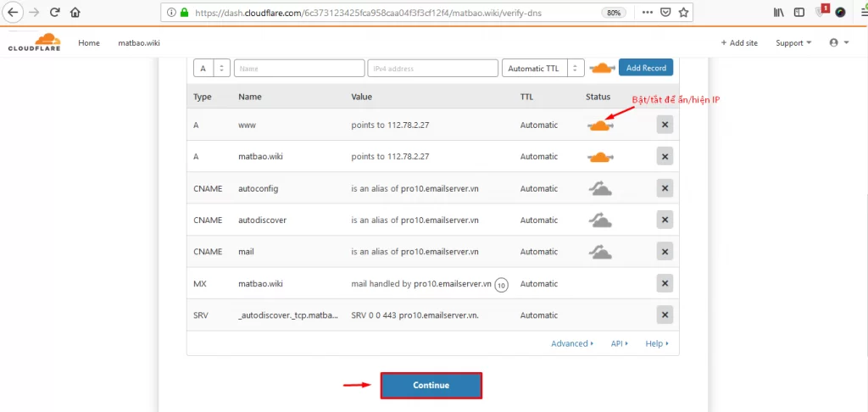Image resolution: width=868 pixels, height=412 pixels.
Task: Click the site information icon in address bar
Action: pyautogui.click(x=171, y=12)
